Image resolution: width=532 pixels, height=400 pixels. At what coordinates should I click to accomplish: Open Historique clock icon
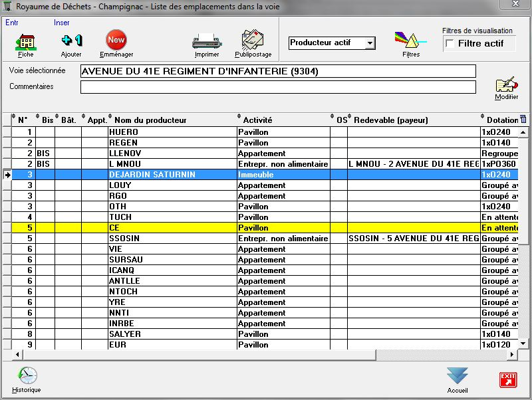point(27,377)
